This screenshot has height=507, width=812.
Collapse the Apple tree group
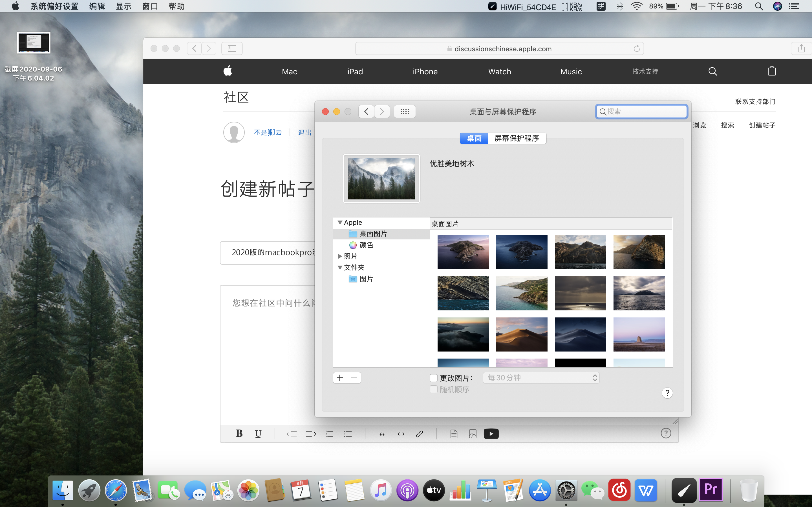(x=340, y=223)
